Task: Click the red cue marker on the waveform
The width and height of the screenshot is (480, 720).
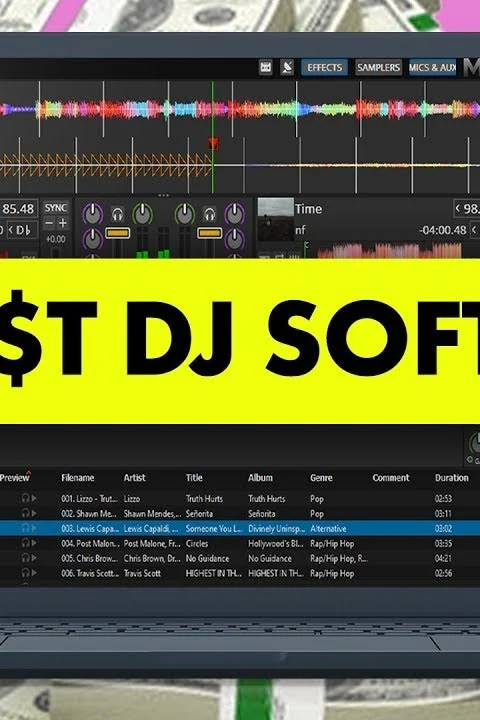Action: pos(213,143)
